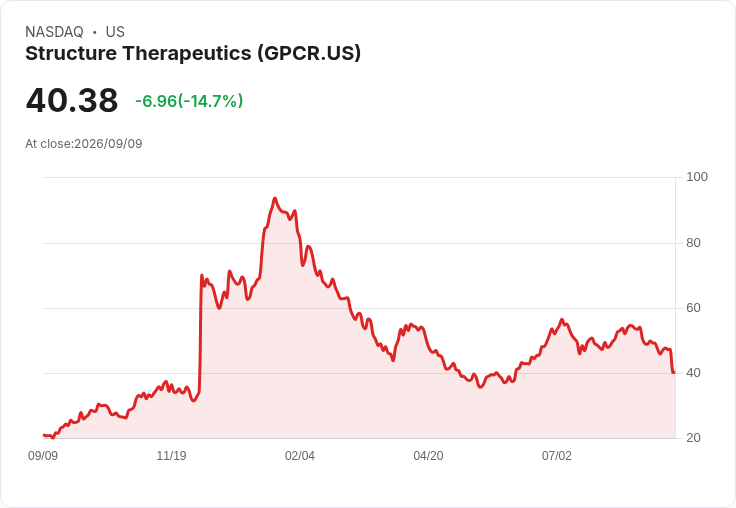Viewport: 736px width, 508px height.
Task: Click the 60 price axis label
Action: 693,308
